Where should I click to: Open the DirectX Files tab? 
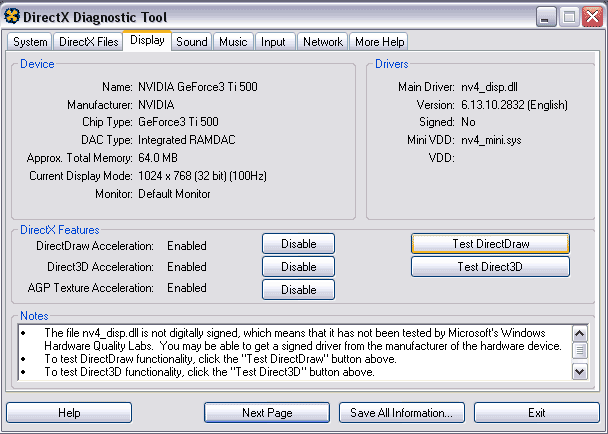[88, 42]
